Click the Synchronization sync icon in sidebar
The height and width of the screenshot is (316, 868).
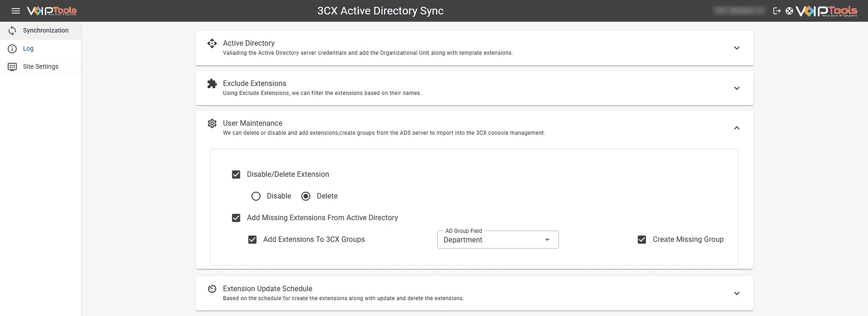pos(13,30)
